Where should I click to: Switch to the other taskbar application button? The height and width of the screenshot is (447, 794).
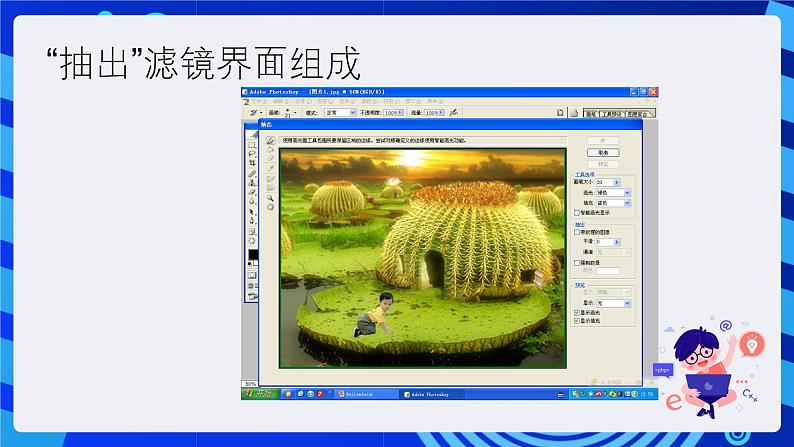[366, 394]
